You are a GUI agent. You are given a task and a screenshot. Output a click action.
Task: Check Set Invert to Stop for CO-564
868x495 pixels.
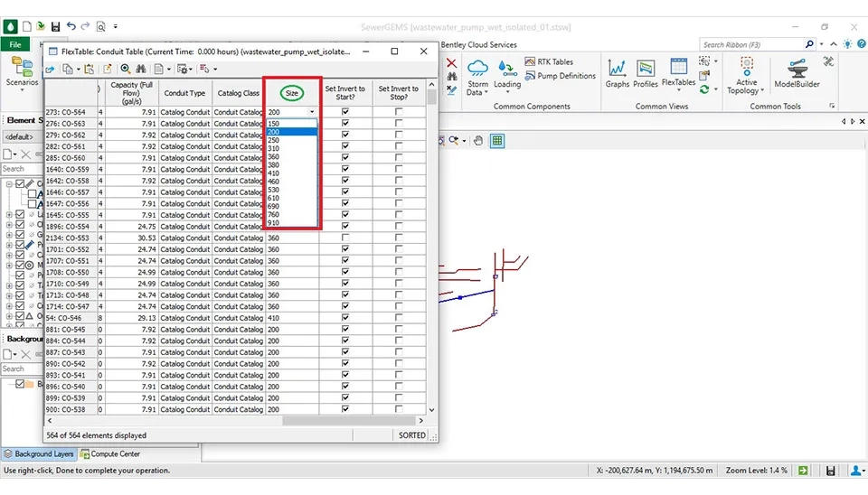point(399,112)
